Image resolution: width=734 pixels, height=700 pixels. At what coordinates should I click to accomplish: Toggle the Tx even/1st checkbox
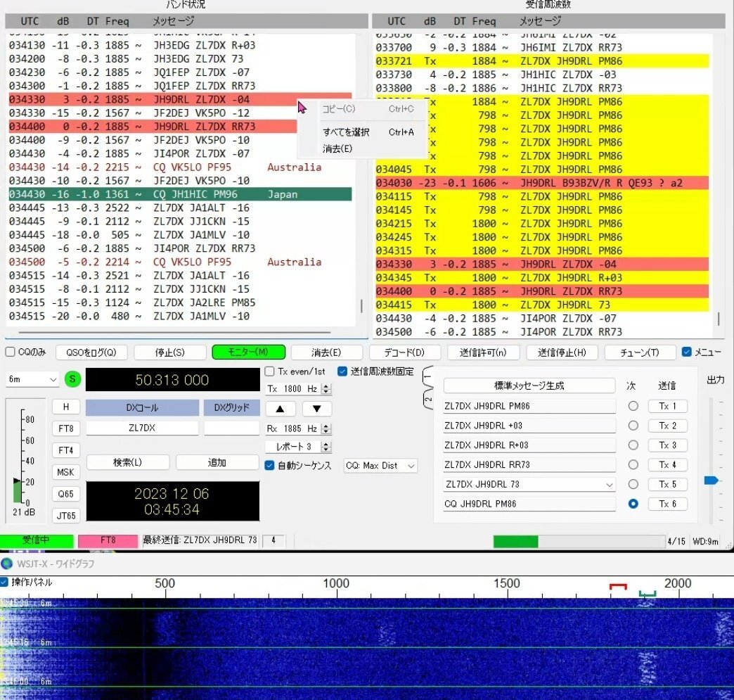270,371
